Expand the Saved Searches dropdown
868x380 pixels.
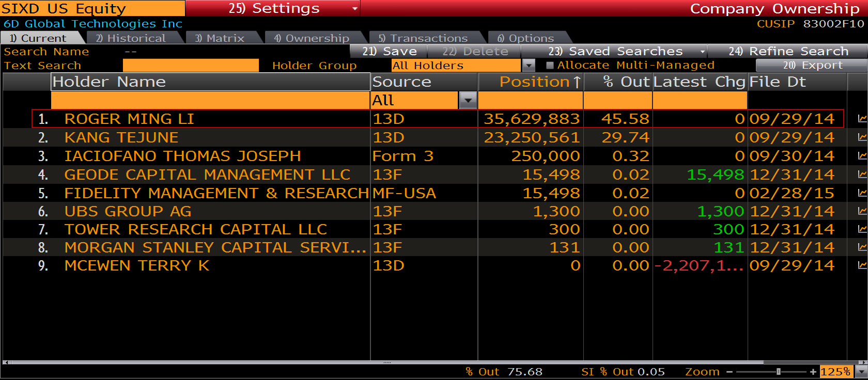(703, 52)
